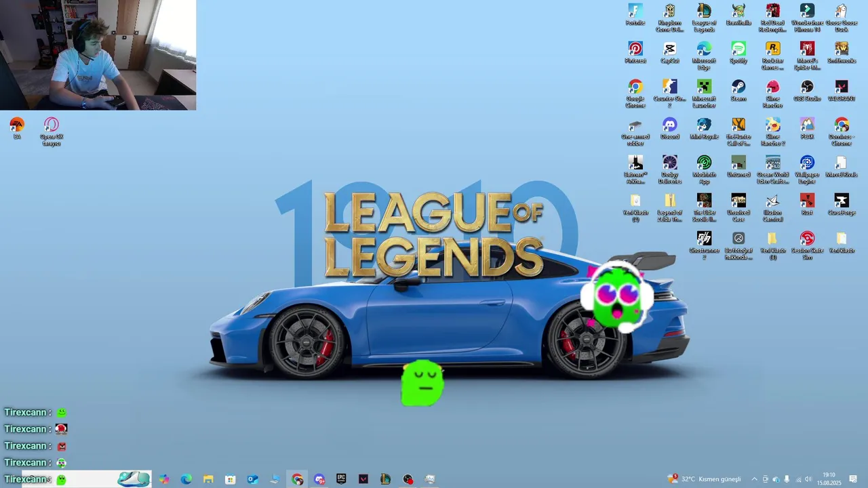Open the Dodgy Deliveries shortcut
Viewport: 868px width, 488px height.
click(x=670, y=170)
